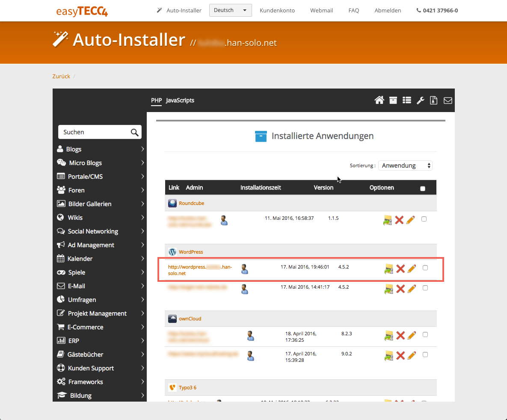Open admin icon for ownCloud 8.2.3
Image resolution: width=507 pixels, height=420 pixels.
(250, 336)
